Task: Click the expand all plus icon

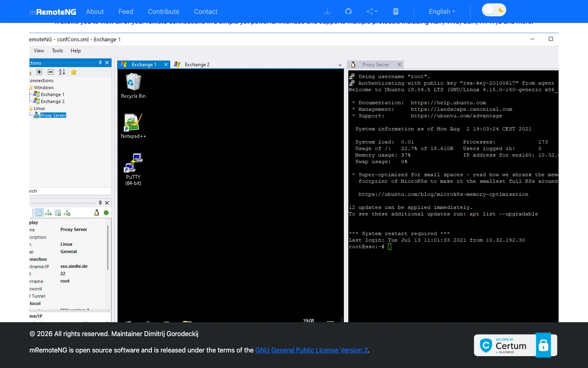Action: click(x=39, y=72)
